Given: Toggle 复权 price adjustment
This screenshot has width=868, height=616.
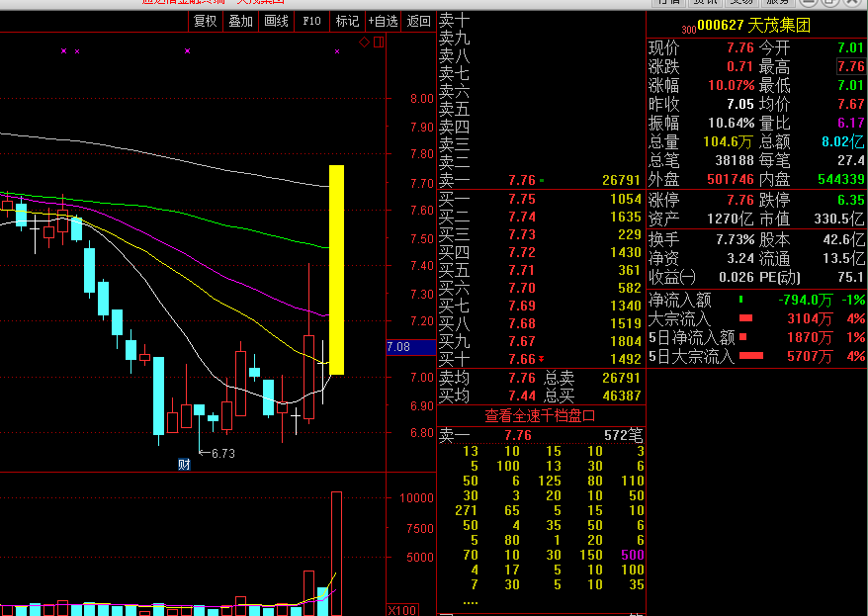Looking at the screenshot, I should click(206, 21).
